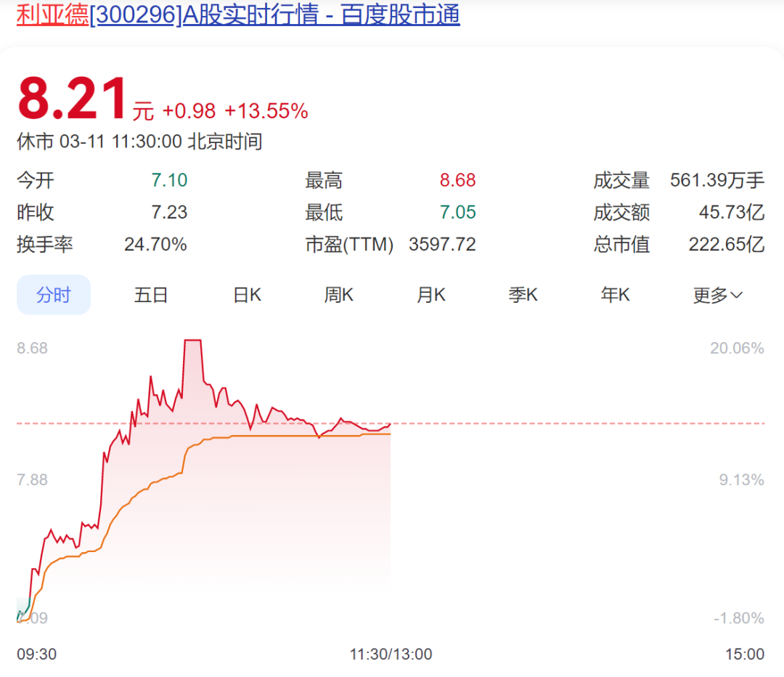Click the time axis label 09:30

[36, 654]
